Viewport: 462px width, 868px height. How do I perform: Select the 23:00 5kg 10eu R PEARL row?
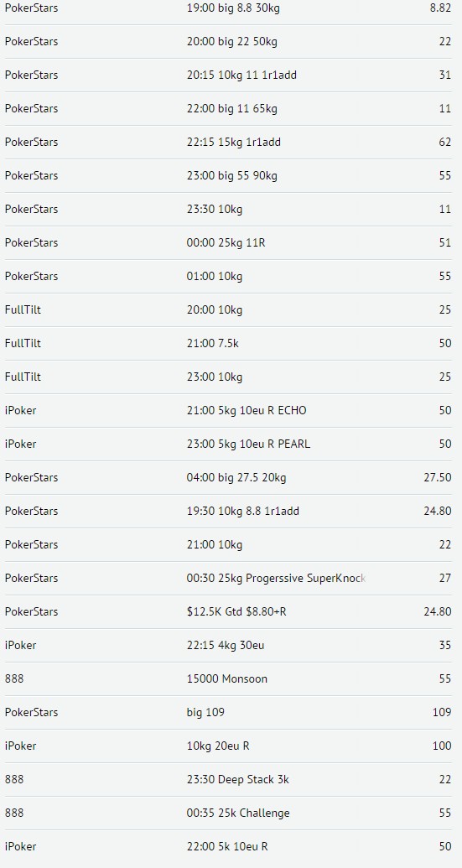click(x=228, y=444)
